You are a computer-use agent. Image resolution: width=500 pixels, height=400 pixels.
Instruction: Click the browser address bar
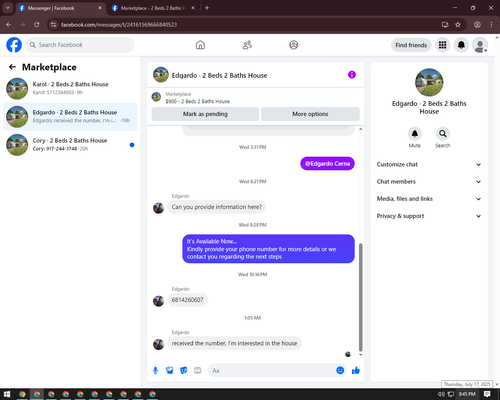247,25
